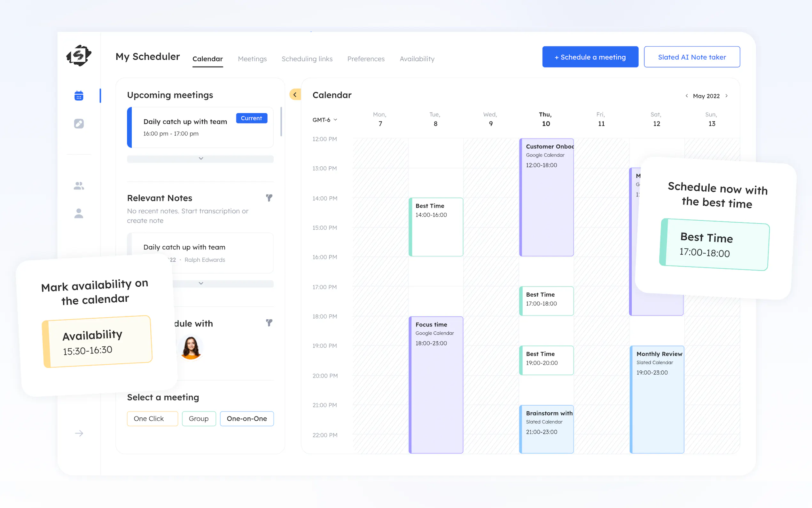
Task: Open Slated AI Note taker
Action: (x=691, y=57)
